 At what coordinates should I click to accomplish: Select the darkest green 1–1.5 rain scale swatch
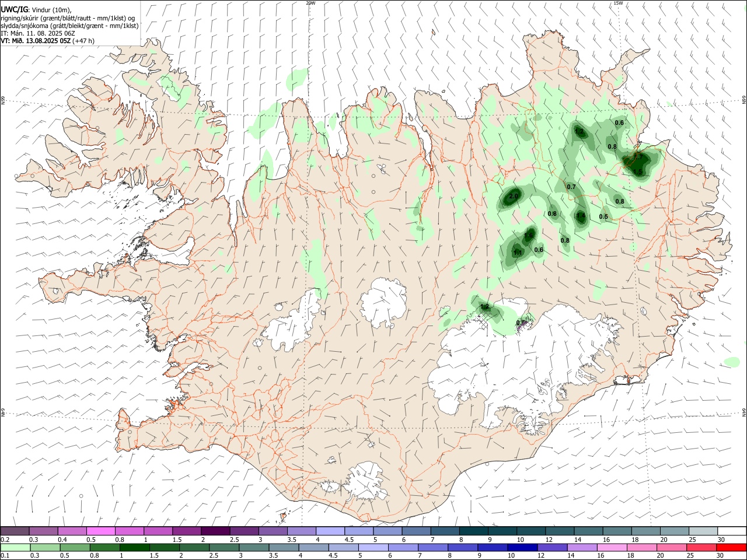tap(135, 547)
